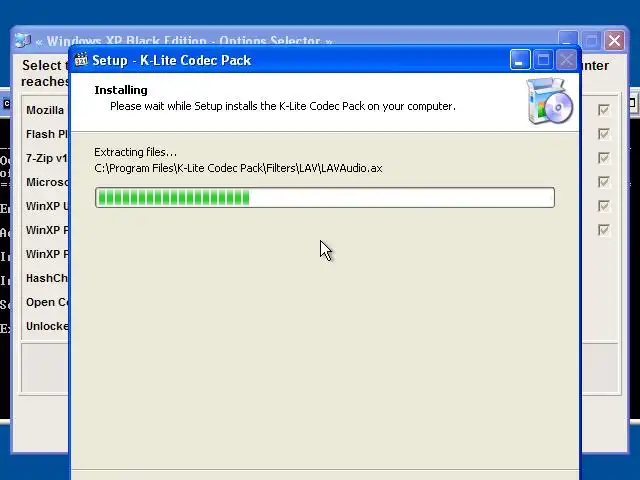Select the Unlocke entry in Options Selector
The image size is (640, 480).
coord(47,326)
